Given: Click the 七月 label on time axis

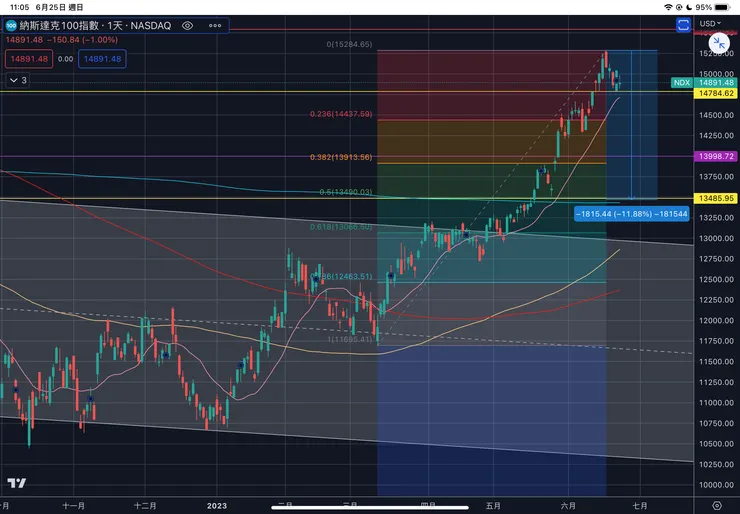Looking at the screenshot, I should coord(639,506).
